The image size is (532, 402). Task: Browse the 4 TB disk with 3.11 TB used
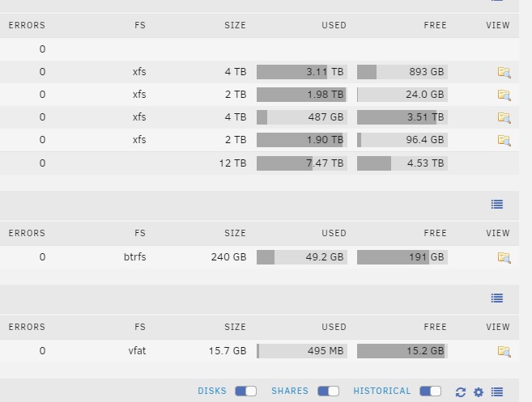pos(504,72)
